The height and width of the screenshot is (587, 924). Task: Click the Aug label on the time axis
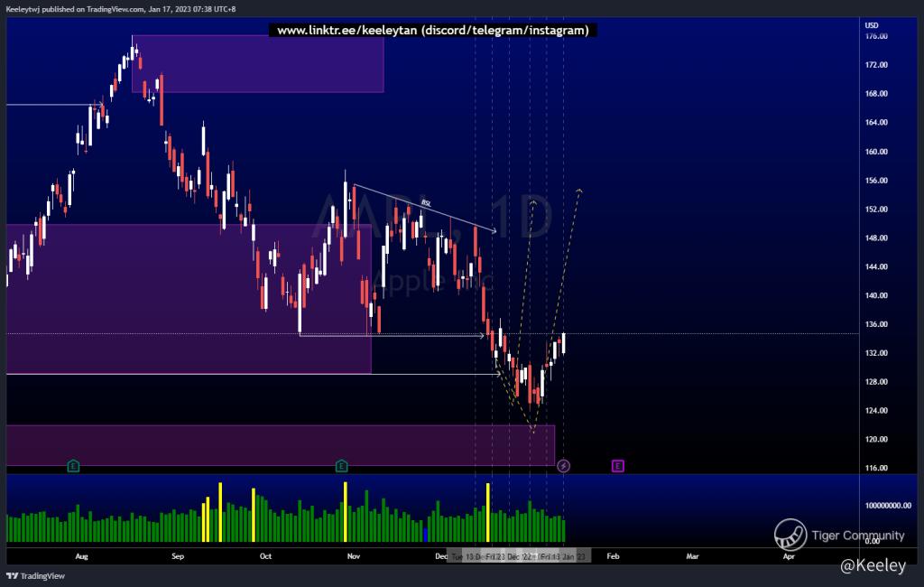[82, 556]
